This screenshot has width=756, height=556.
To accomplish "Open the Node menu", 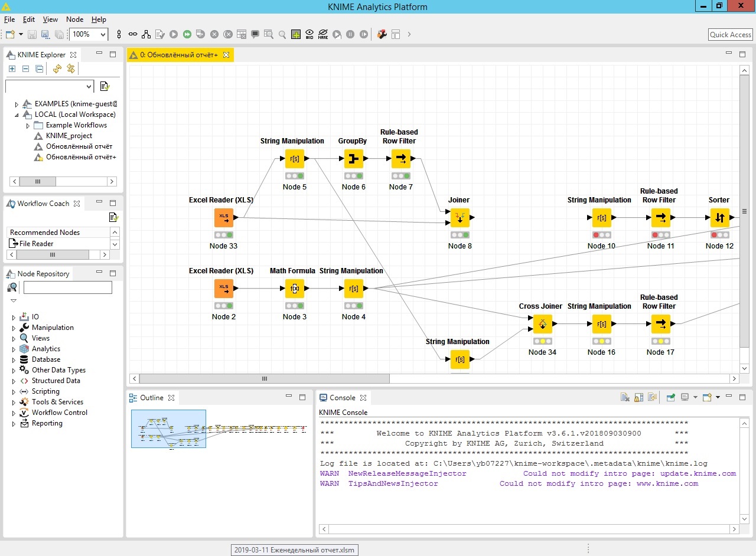I will 74,19.
